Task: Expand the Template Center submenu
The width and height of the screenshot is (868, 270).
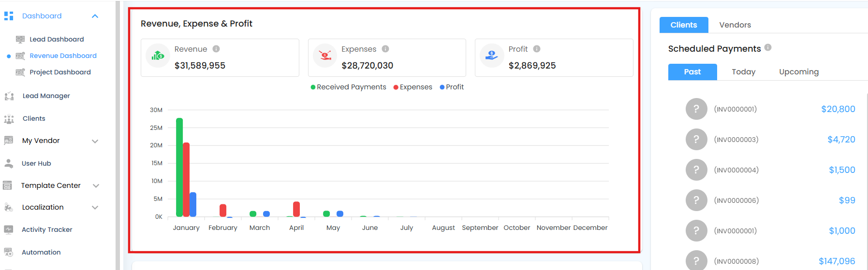Action: pyautogui.click(x=96, y=185)
